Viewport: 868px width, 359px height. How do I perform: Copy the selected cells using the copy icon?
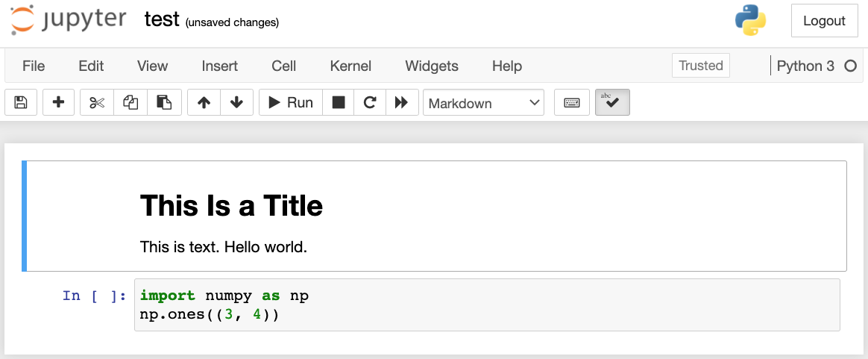coord(130,103)
